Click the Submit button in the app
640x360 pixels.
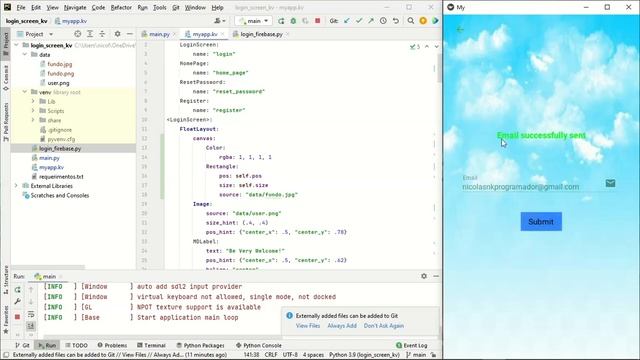pos(541,222)
